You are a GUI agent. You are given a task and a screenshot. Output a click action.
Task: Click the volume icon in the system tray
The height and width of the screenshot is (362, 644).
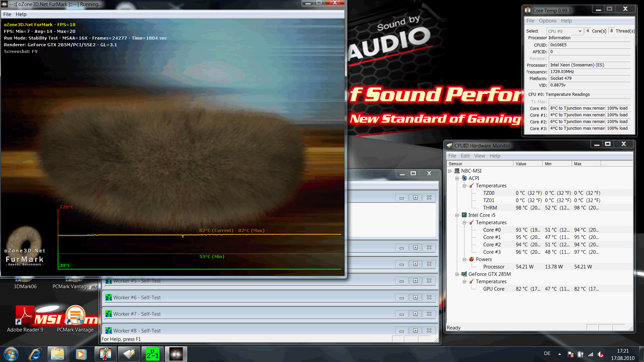pos(600,354)
